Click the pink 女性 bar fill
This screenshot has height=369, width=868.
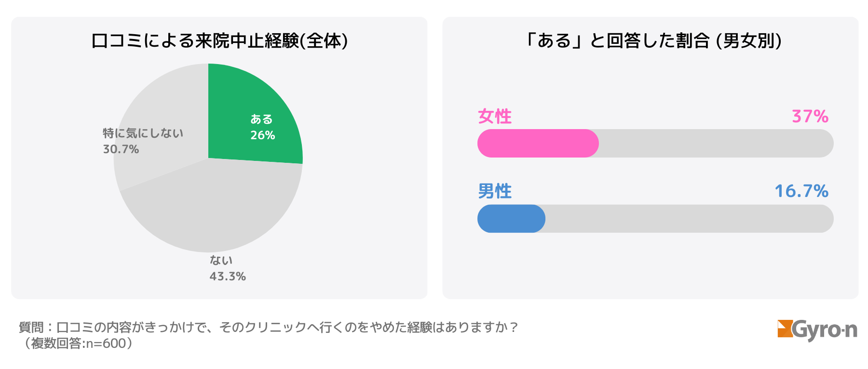pos(538,143)
